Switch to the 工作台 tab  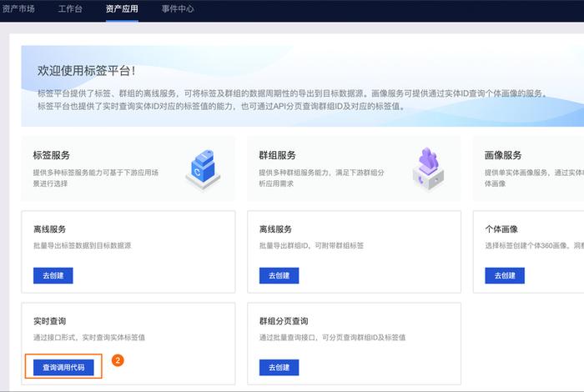pos(71,9)
